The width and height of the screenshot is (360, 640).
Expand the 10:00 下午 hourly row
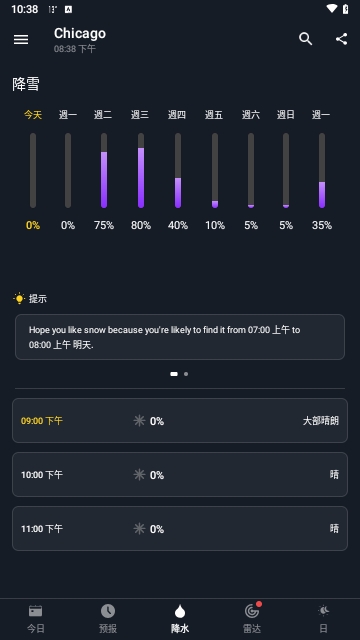click(180, 474)
